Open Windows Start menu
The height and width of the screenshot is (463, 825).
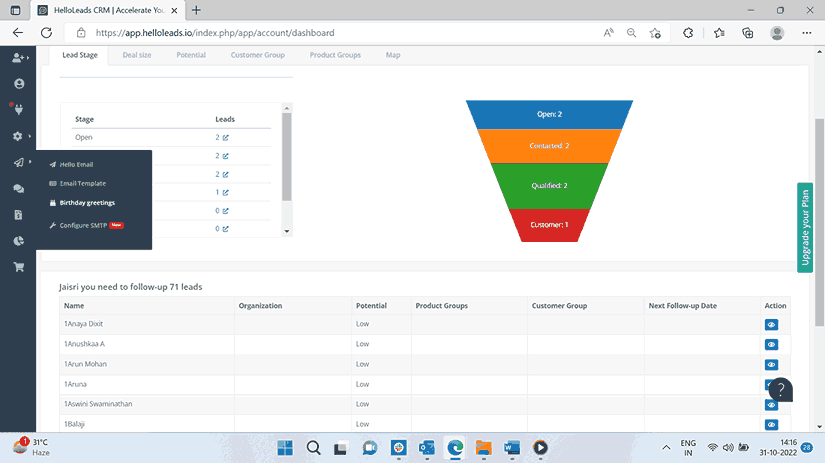coord(285,448)
